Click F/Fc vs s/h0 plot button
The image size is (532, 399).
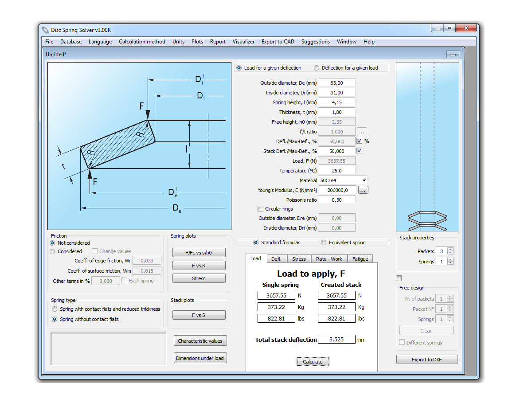tap(199, 253)
